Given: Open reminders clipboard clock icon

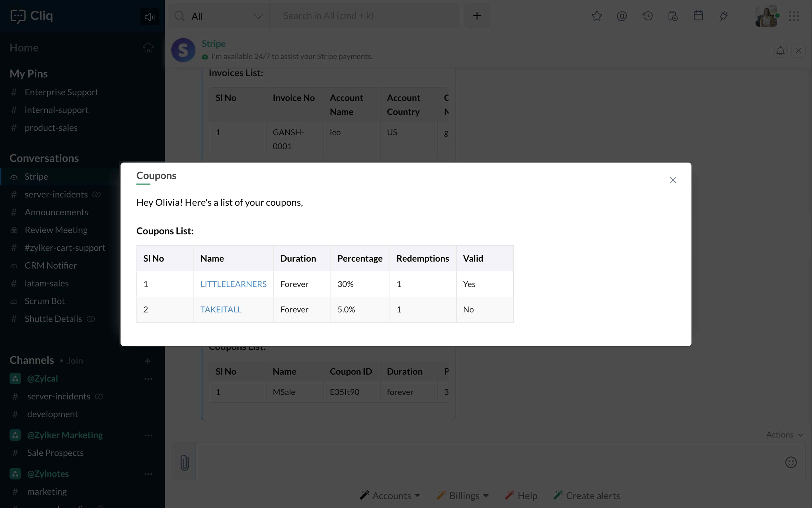Looking at the screenshot, I should click(x=673, y=16).
